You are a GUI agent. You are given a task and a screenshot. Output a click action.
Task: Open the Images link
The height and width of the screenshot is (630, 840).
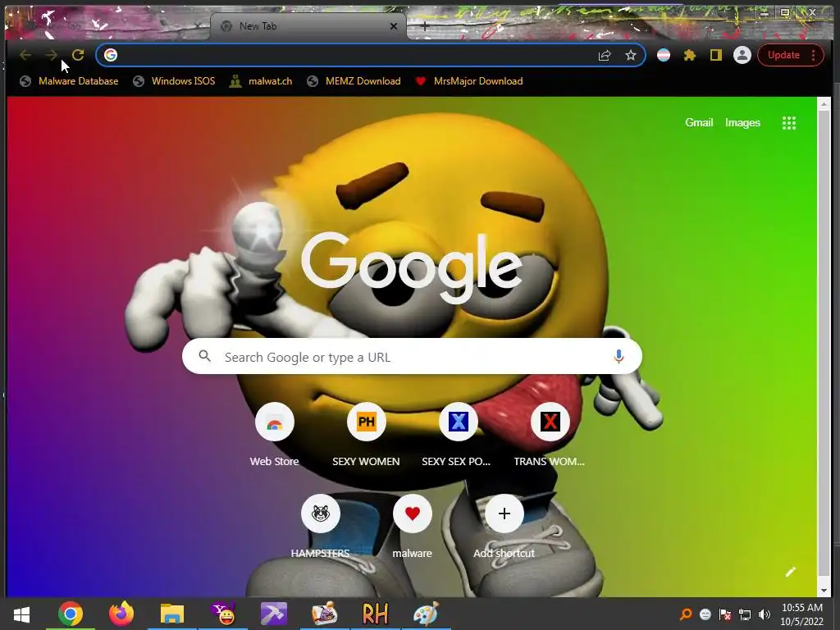[742, 123]
